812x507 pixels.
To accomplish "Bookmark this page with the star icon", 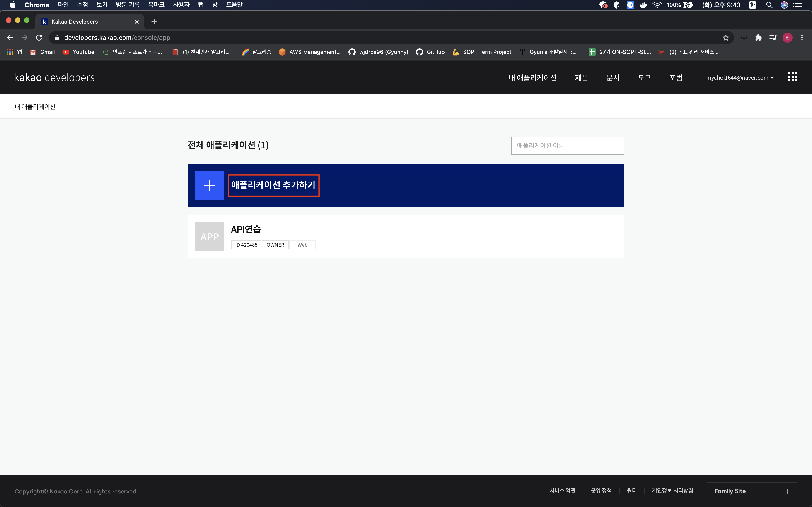I will tap(725, 38).
